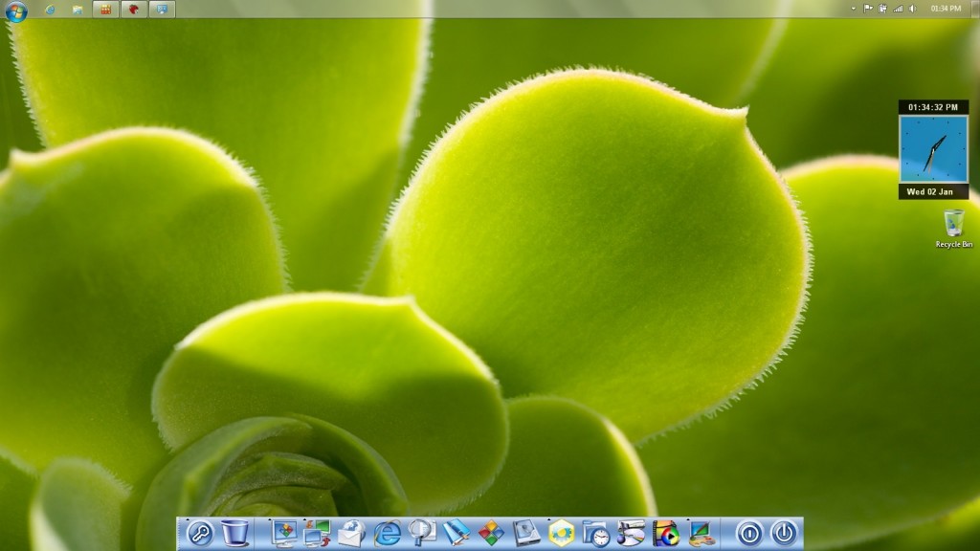This screenshot has height=551, width=980.
Task: Click the standby button left of power
Action: [x=748, y=533]
